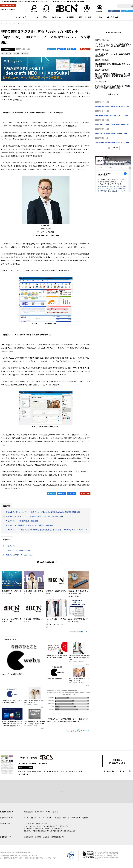Click the 会員登録 link at top left
The width and height of the screenshot is (133, 868).
[x=12, y=9]
